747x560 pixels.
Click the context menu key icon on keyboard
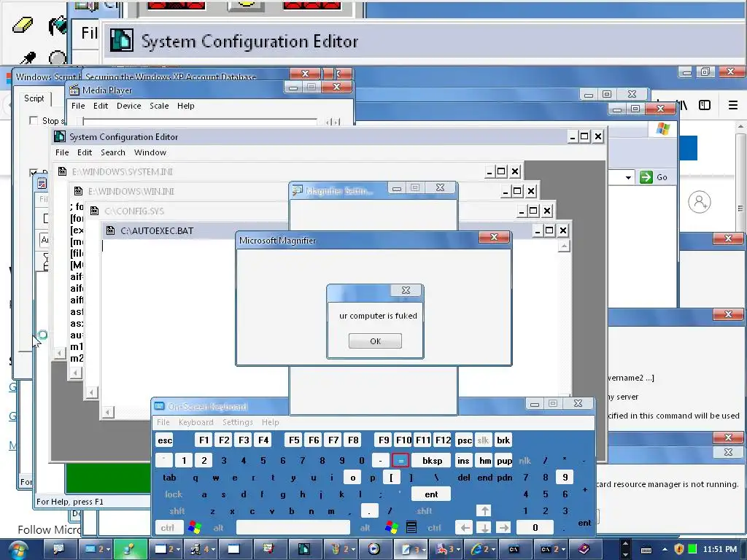click(x=411, y=528)
